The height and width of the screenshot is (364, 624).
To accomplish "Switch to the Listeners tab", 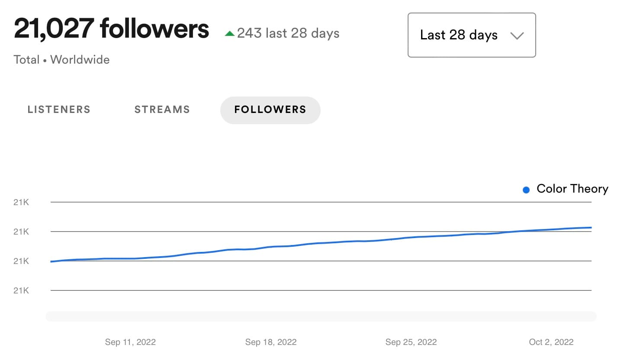I will point(59,110).
